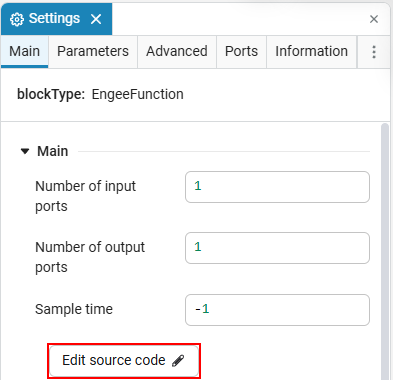Viewport: 393px width, 380px height.
Task: Close the panel using top-right X
Action: (374, 19)
